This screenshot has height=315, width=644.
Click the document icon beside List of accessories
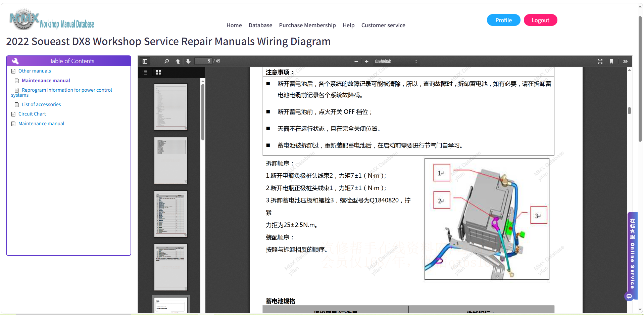coord(17,105)
